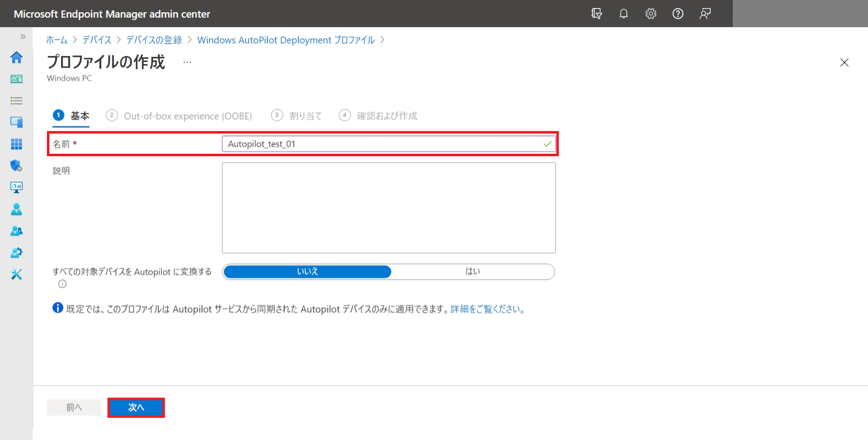Select the 割り当て step tab
Screen dimensions: 868x440
coord(297,116)
